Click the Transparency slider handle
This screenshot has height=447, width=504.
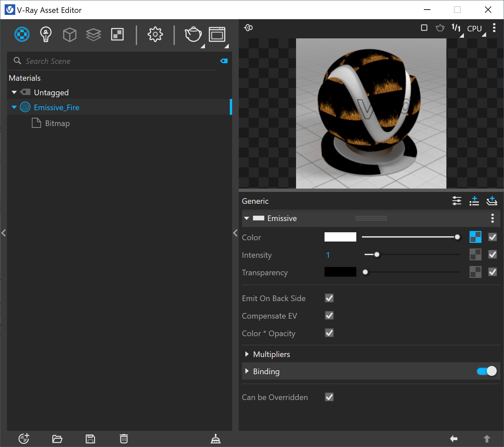click(x=365, y=272)
